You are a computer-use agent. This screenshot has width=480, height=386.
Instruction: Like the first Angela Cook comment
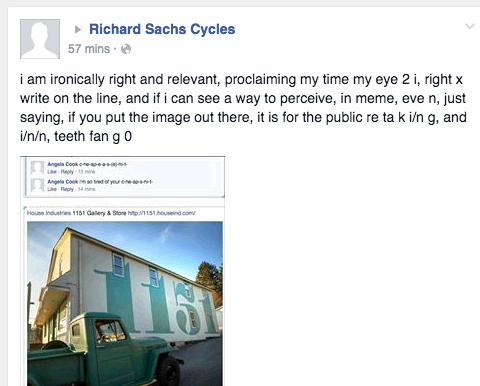tap(52, 171)
